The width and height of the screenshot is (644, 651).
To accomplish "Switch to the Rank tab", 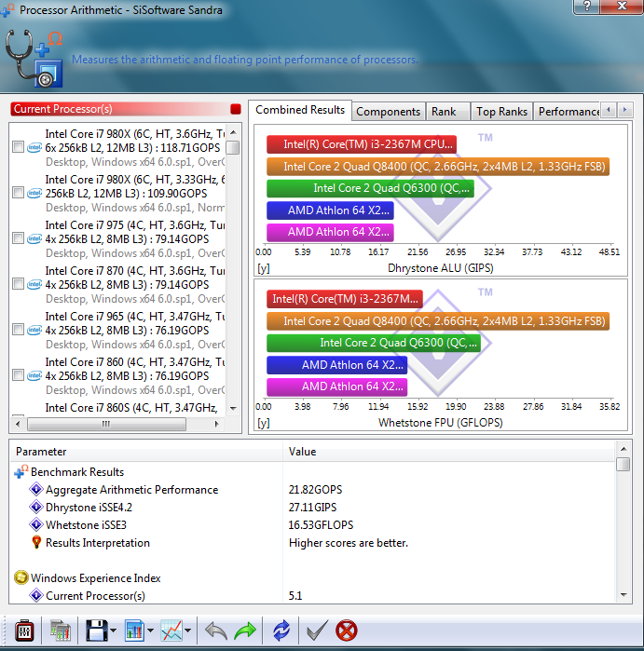I will coord(447,112).
